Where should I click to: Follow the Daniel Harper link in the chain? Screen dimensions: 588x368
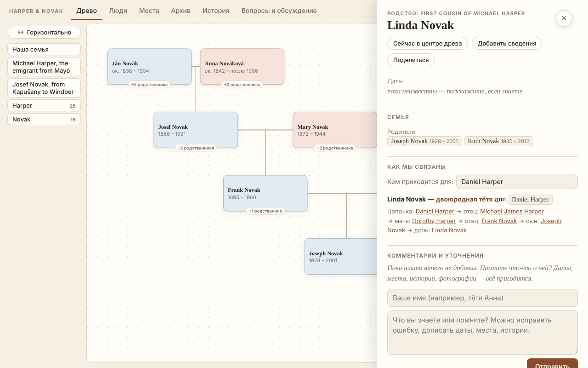pos(435,212)
